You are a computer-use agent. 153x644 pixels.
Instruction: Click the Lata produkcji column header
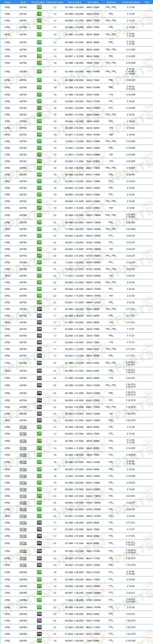click(x=74, y=2)
